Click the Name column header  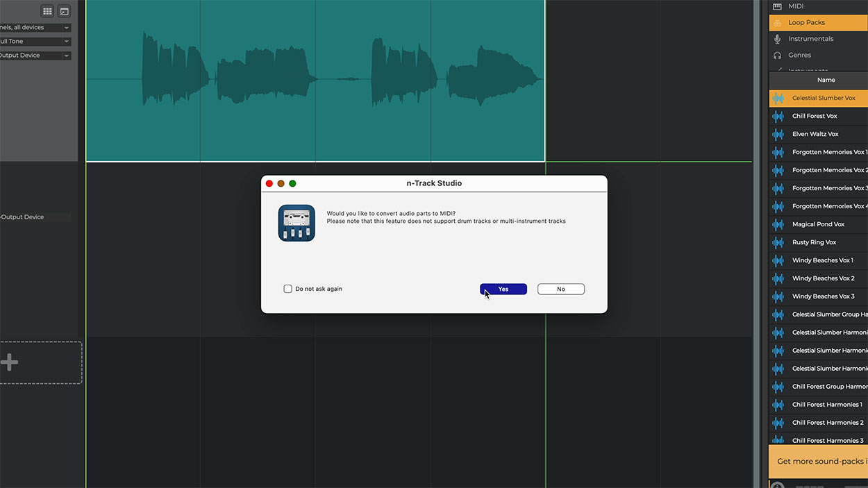click(826, 80)
